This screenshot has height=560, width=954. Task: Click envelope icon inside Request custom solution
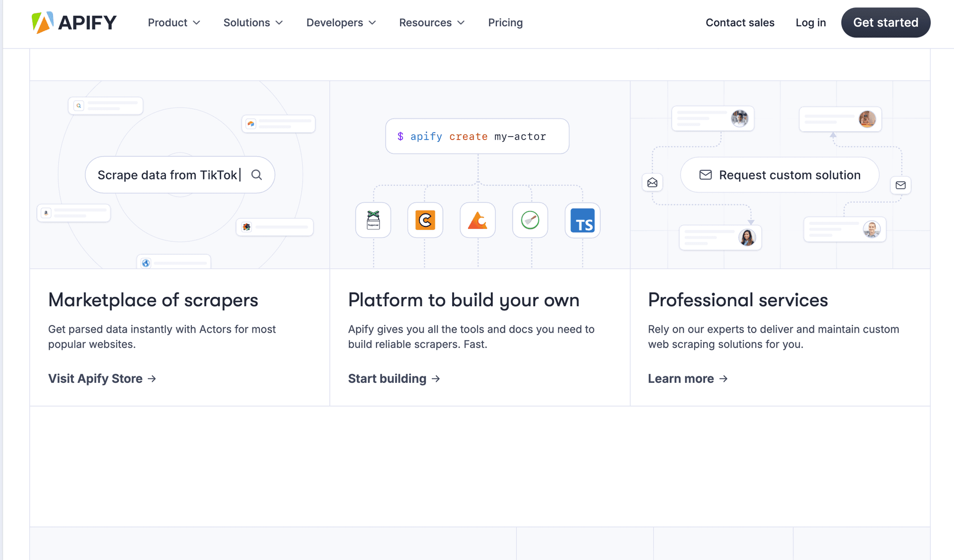coord(706,175)
